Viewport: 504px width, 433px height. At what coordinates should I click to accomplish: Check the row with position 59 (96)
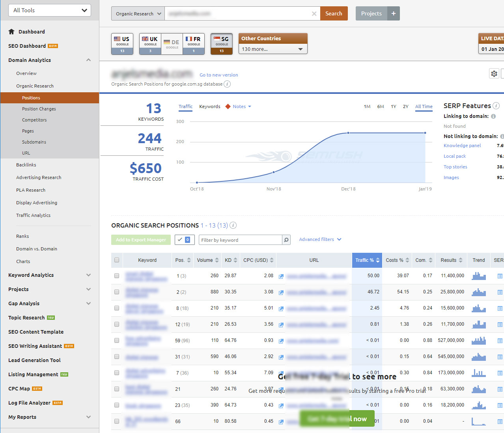[117, 340]
